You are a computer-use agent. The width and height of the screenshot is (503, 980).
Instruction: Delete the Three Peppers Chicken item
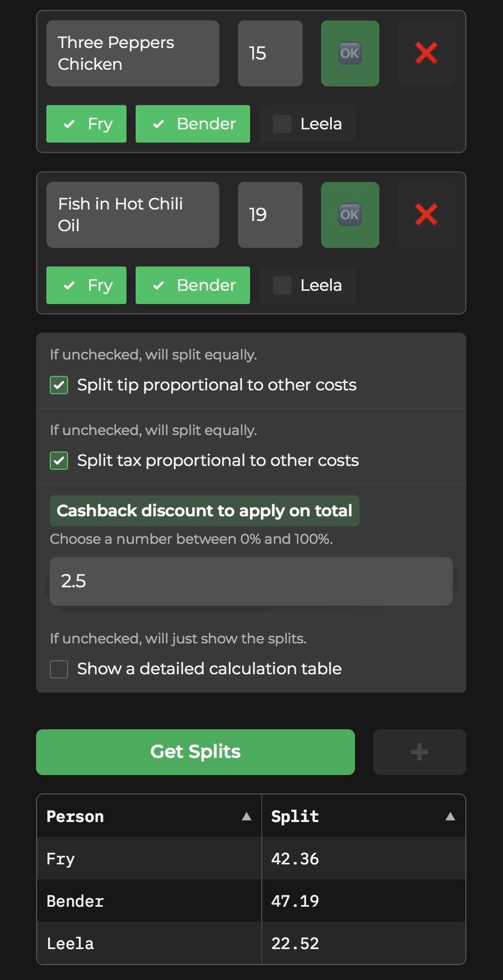click(x=426, y=53)
